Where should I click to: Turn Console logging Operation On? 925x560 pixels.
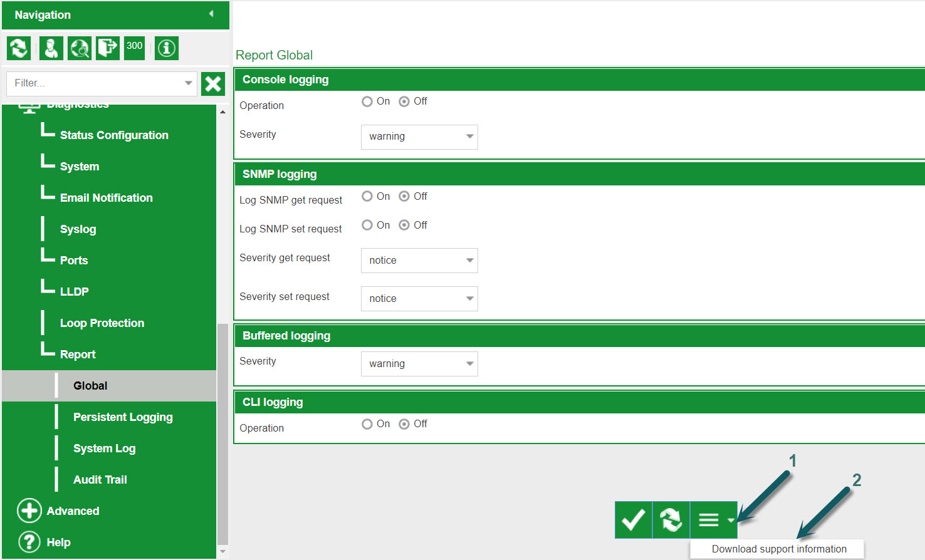(x=367, y=101)
